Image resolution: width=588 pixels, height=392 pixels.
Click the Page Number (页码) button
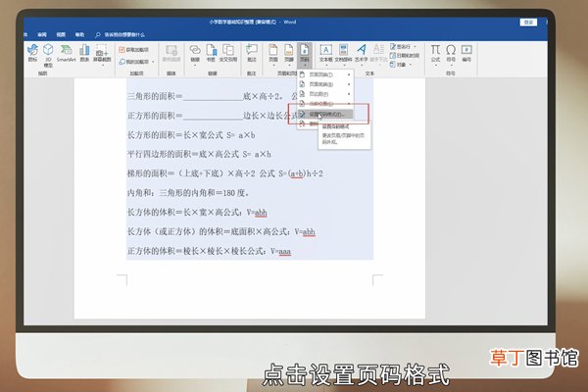click(x=305, y=55)
